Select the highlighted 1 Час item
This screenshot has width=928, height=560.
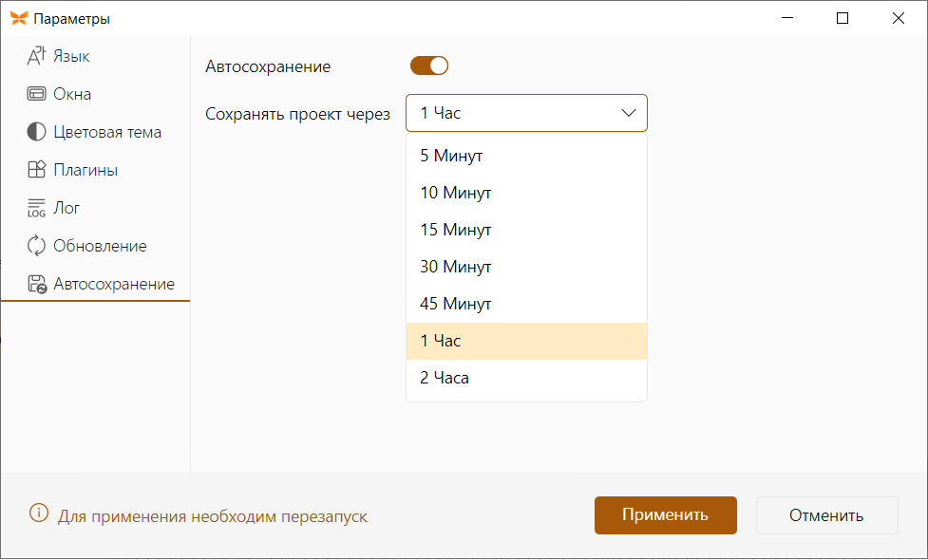click(526, 341)
